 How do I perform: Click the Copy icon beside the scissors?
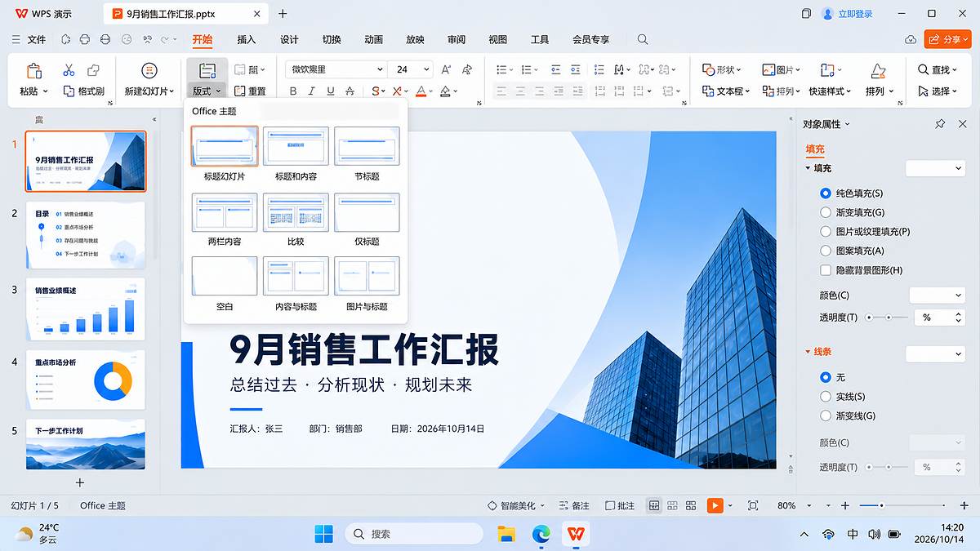point(93,70)
